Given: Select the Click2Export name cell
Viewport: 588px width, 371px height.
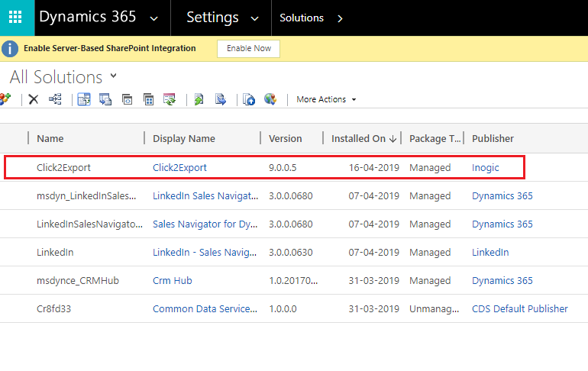Looking at the screenshot, I should (63, 167).
